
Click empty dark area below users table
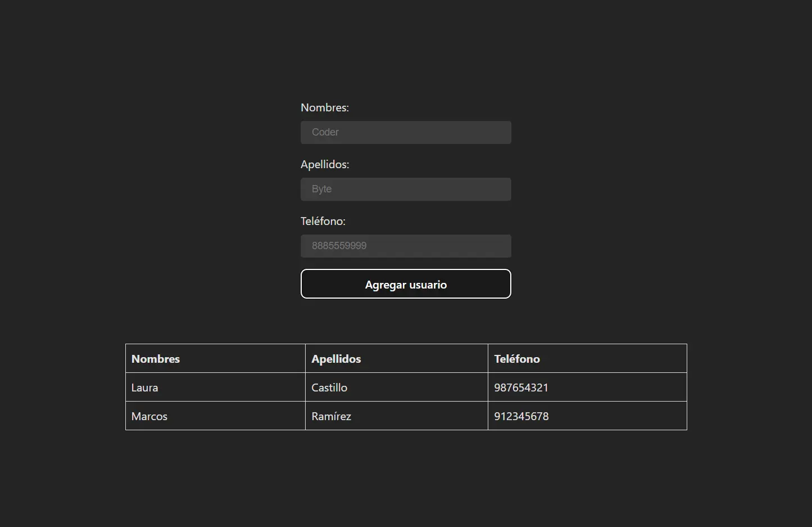406,478
